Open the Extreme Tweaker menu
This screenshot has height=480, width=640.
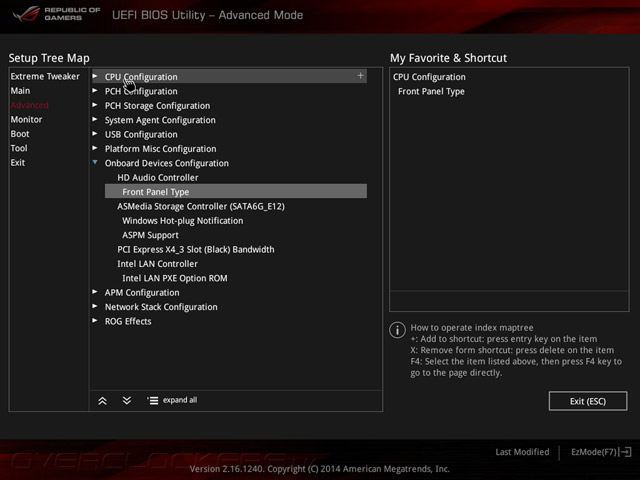point(45,76)
